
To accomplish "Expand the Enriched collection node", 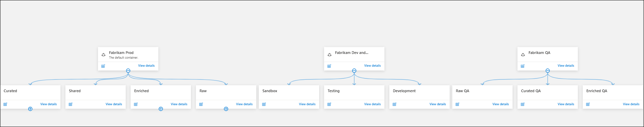I will tap(161, 109).
